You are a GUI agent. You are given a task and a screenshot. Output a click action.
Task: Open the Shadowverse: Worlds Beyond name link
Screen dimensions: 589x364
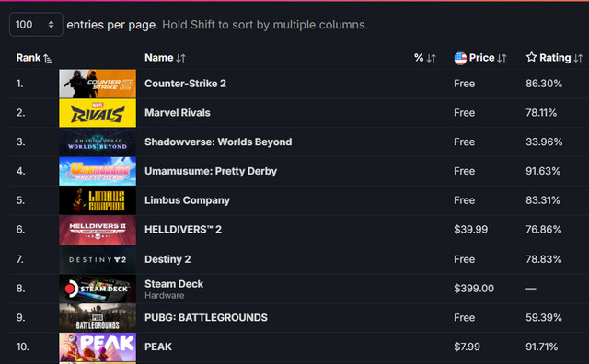coord(218,142)
